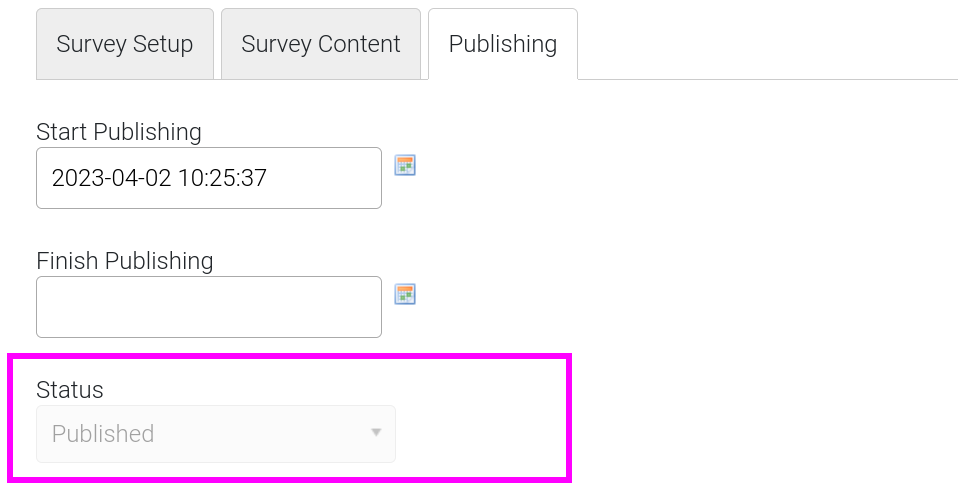Open the Survey Content tab
Image resolution: width=958 pixels, height=502 pixels.
pyautogui.click(x=321, y=44)
